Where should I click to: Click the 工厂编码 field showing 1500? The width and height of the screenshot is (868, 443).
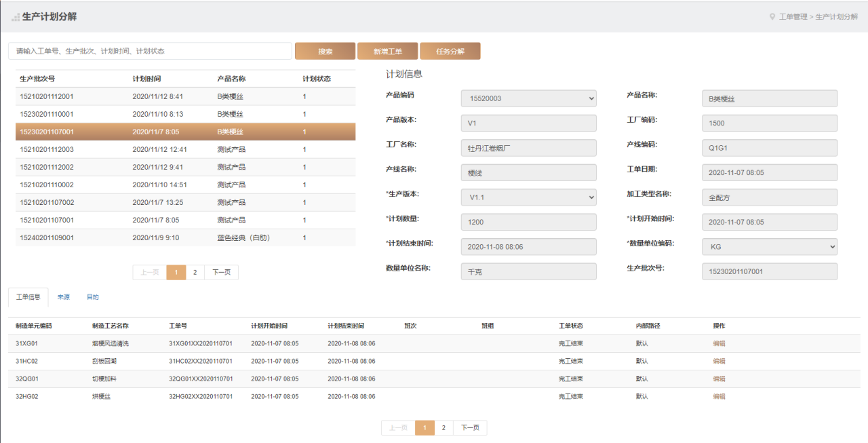pyautogui.click(x=770, y=123)
